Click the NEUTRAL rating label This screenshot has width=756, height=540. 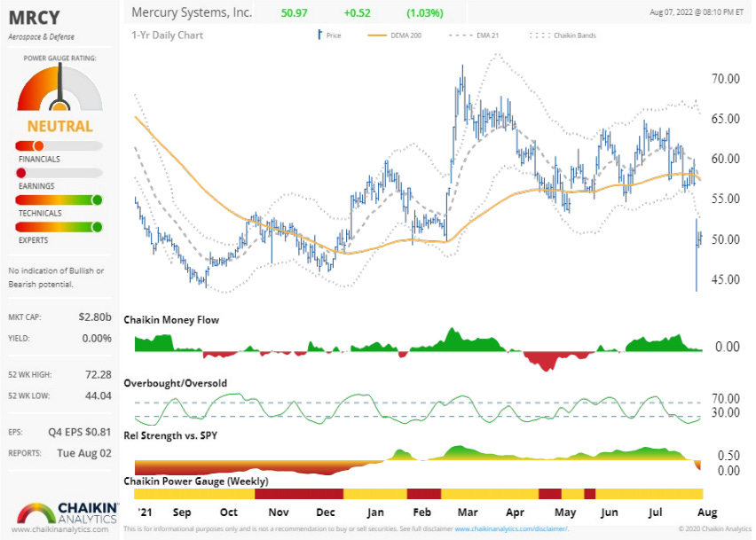point(59,126)
